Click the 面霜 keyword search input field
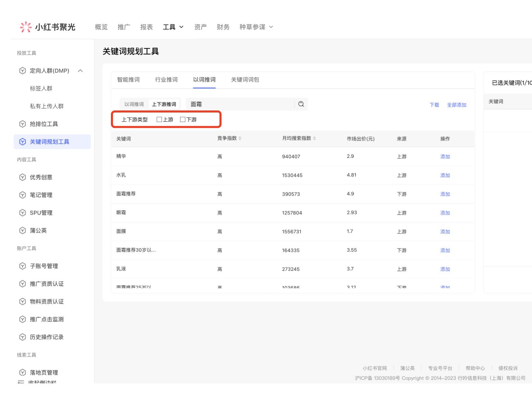 pos(240,104)
